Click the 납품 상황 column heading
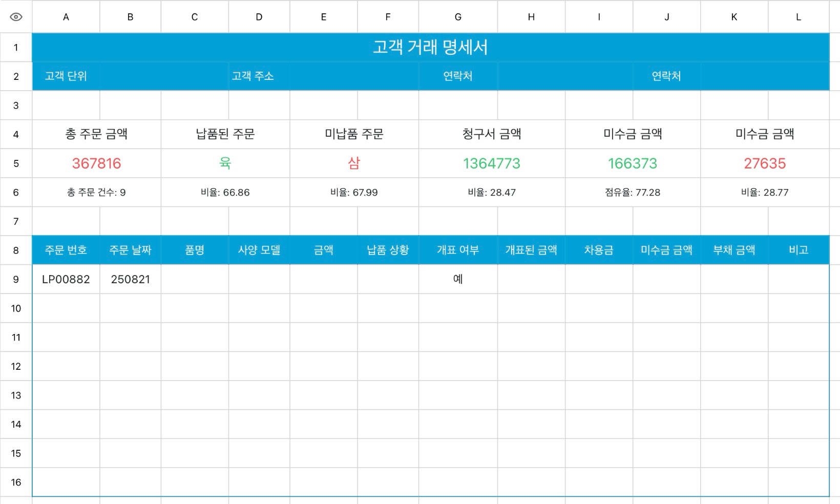This screenshot has width=840, height=504. (388, 250)
